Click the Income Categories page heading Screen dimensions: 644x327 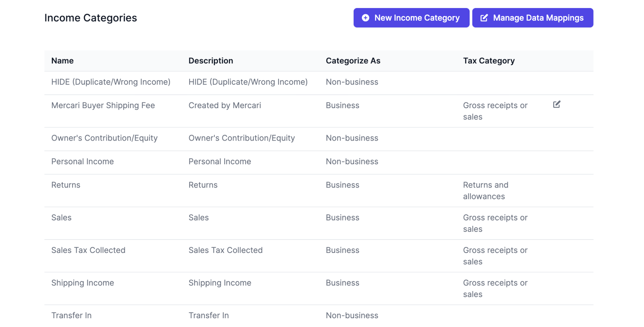(91, 18)
